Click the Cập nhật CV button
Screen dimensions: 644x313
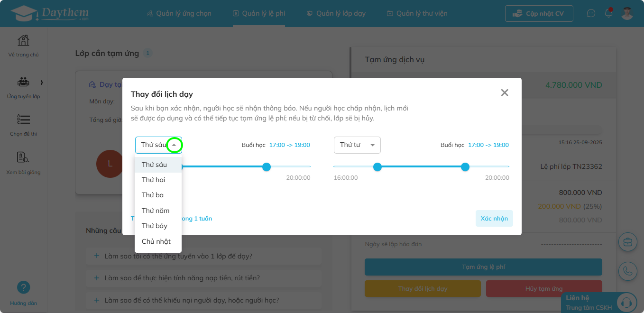539,13
